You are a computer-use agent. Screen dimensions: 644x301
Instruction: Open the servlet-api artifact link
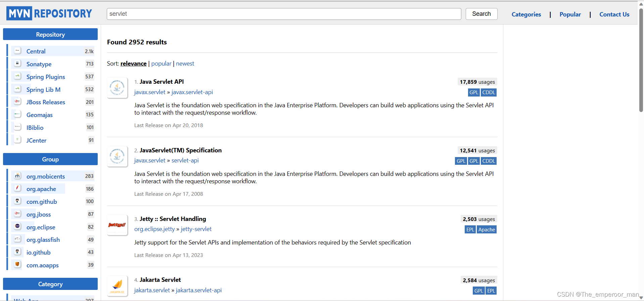pyautogui.click(x=185, y=160)
